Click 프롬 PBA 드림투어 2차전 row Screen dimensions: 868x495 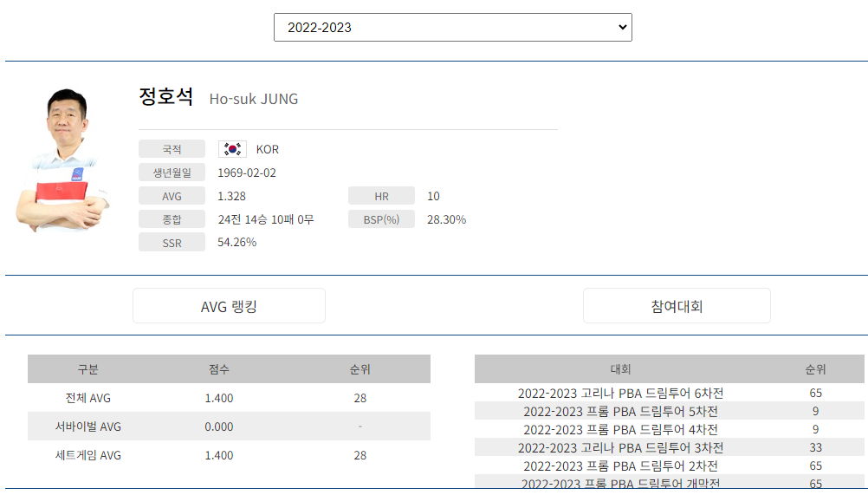670,466
